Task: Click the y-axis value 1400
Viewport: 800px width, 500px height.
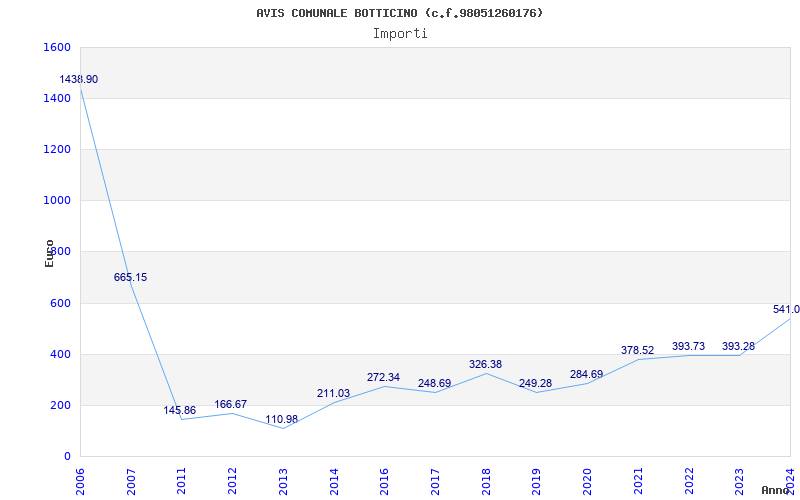Action: 58,98
